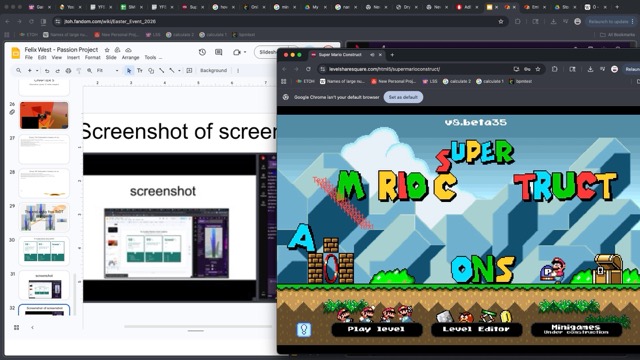
Task: Click the move to folder icon beside title
Action: pos(118,50)
